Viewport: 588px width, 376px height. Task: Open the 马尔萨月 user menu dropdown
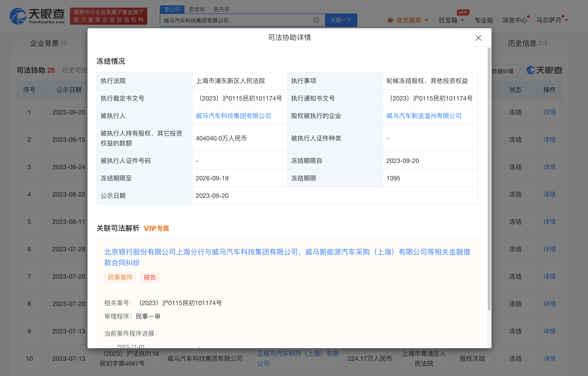tap(566, 20)
